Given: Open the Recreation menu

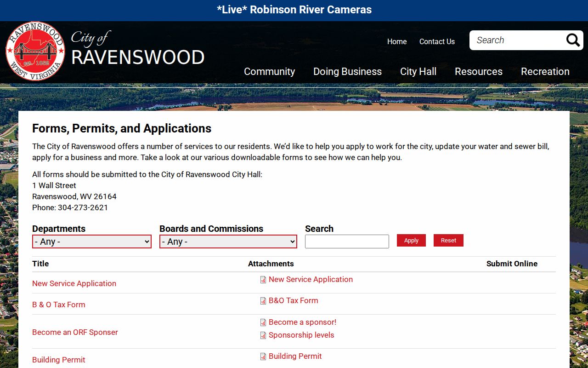Looking at the screenshot, I should click(x=545, y=71).
